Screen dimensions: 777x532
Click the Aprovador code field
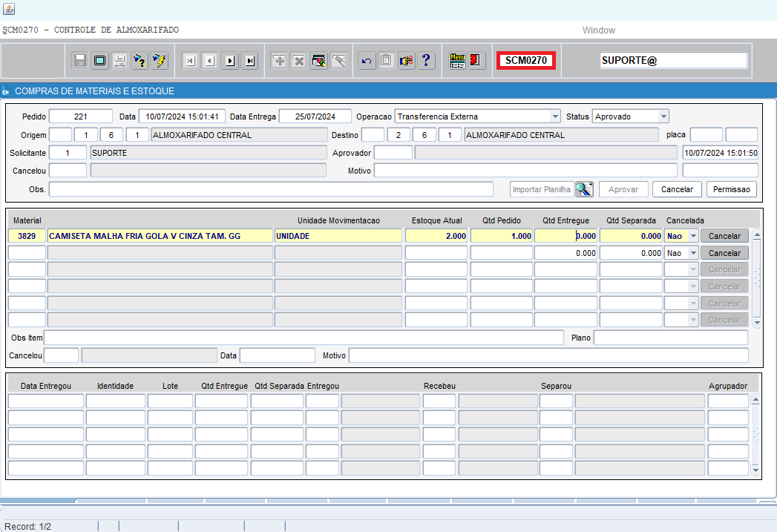393,153
